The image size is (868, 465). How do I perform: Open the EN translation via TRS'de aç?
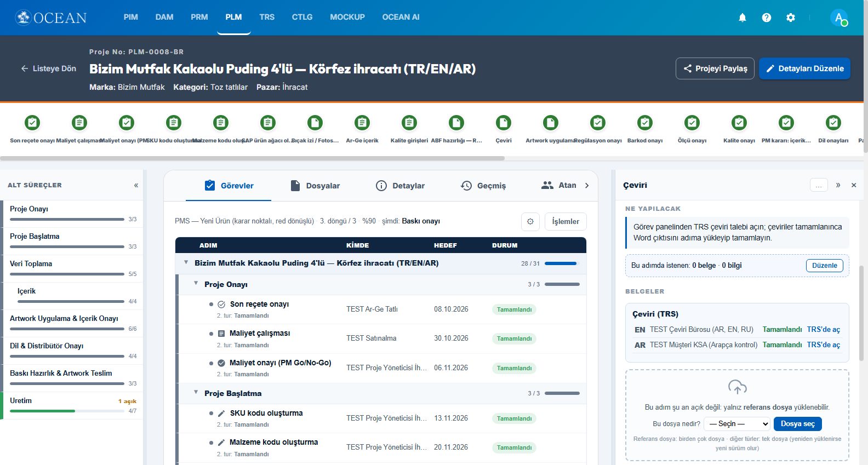[824, 330]
